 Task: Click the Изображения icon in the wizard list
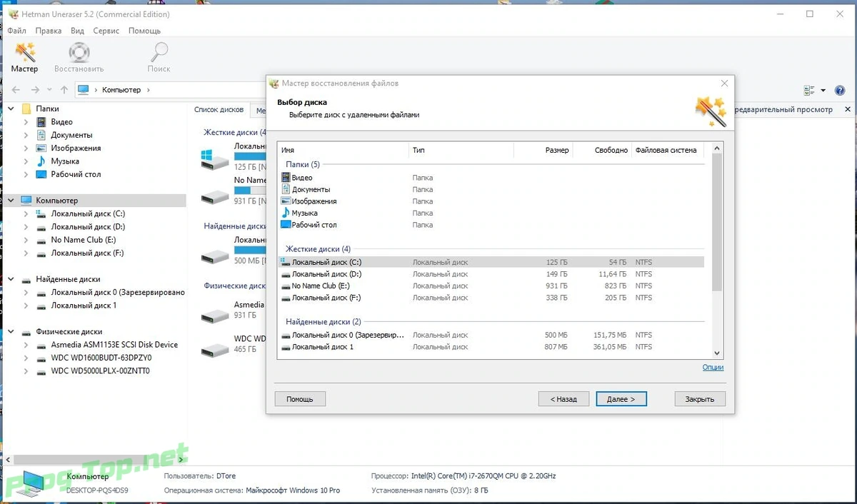click(x=286, y=201)
